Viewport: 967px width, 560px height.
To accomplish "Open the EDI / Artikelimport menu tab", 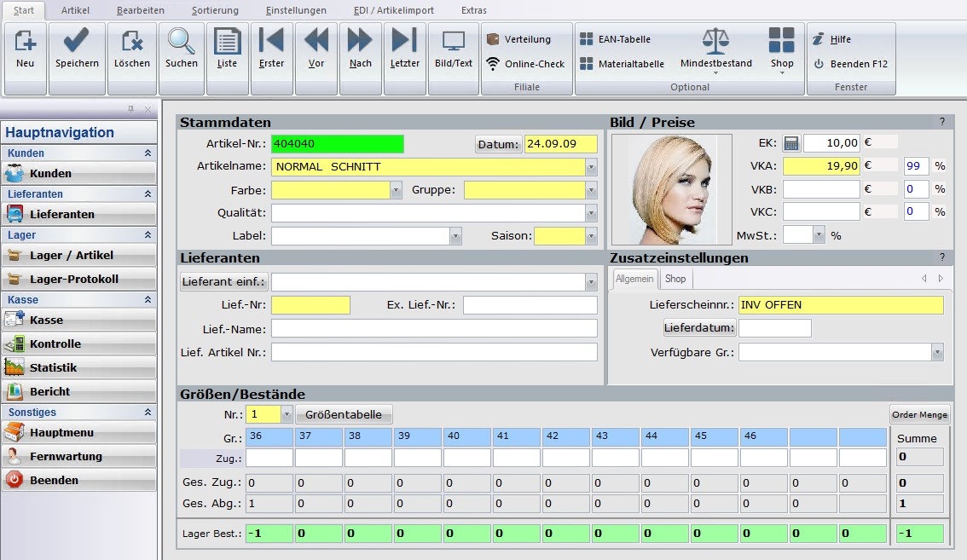I will point(393,10).
